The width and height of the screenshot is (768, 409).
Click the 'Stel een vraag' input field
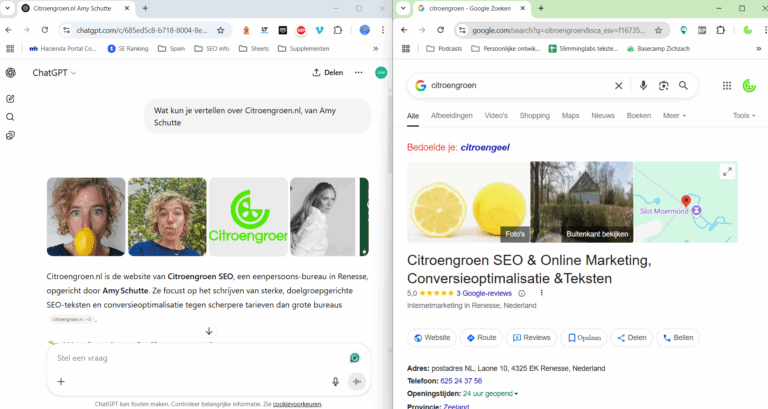[190, 357]
